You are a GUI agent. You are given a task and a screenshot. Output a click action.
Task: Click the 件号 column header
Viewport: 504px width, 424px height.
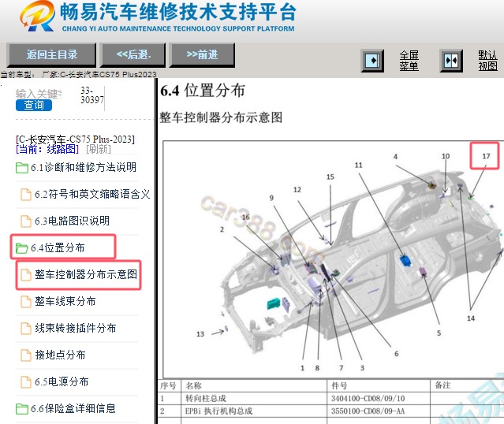tap(339, 385)
